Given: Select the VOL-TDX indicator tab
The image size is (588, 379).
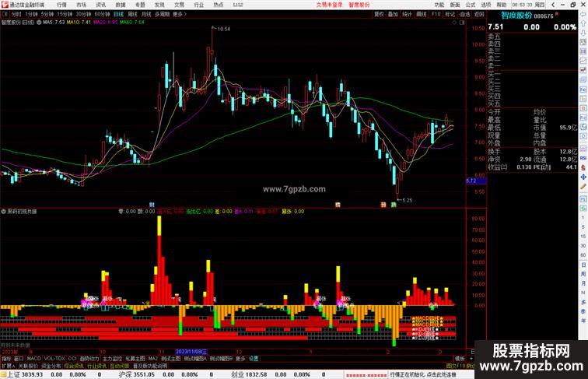Looking at the screenshot, I should coord(54,359).
